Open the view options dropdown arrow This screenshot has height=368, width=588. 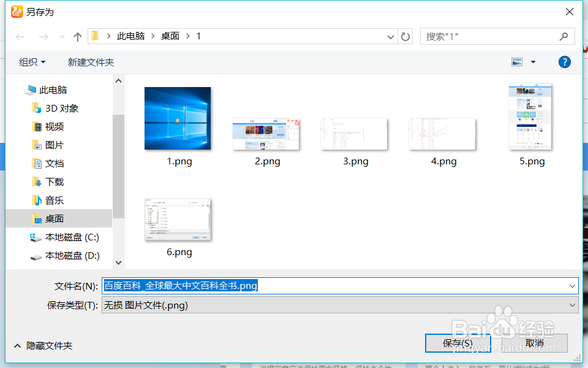click(x=533, y=62)
